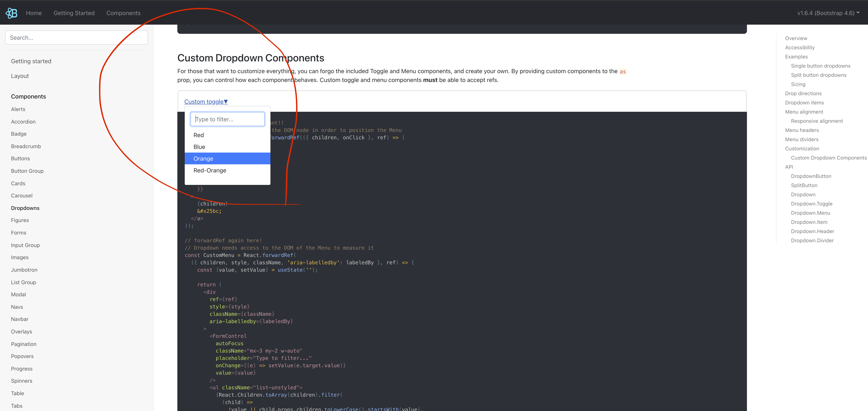Screen dimensions: 868x411
Task: Choose Blue from the filter dropdown
Action: pyautogui.click(x=199, y=146)
